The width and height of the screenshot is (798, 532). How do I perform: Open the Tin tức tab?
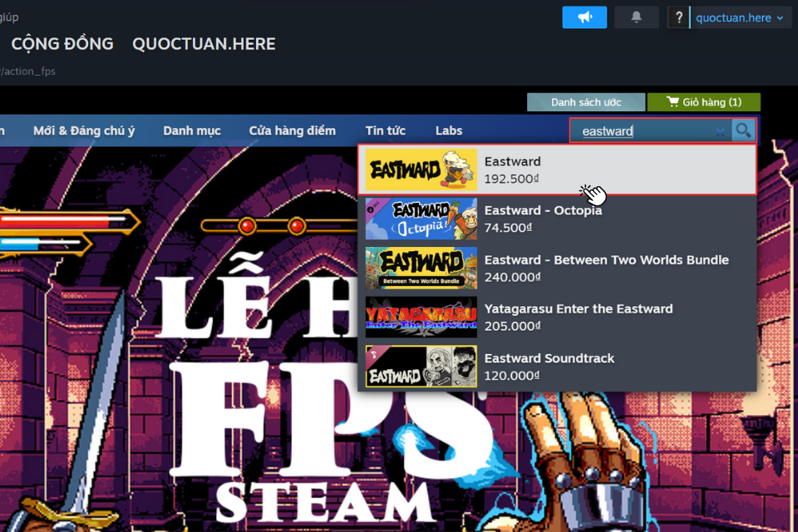(385, 131)
